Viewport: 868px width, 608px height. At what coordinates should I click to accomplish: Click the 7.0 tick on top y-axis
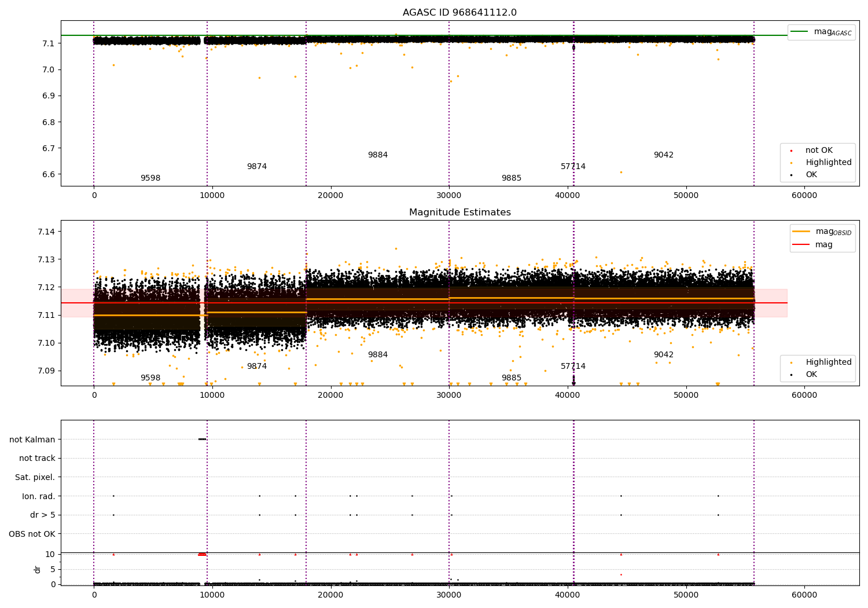(49, 69)
